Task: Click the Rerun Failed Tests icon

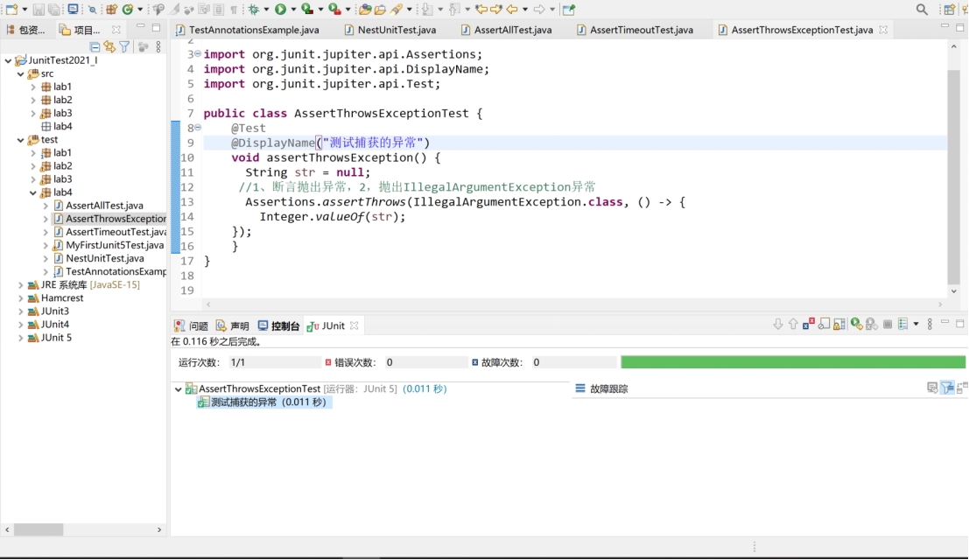Action: [870, 324]
